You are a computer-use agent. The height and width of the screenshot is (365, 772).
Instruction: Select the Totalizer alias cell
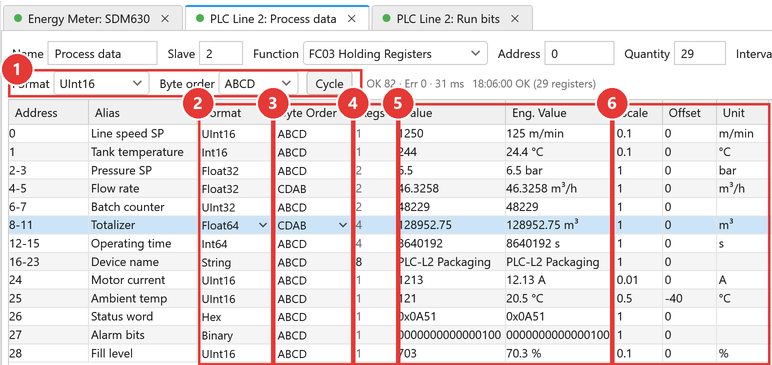(143, 226)
